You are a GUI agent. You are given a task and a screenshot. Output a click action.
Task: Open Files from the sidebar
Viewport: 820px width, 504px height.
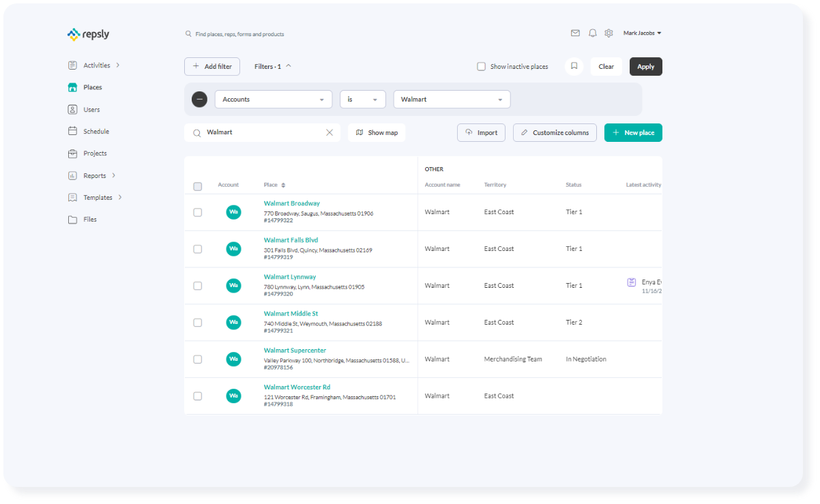click(x=90, y=220)
